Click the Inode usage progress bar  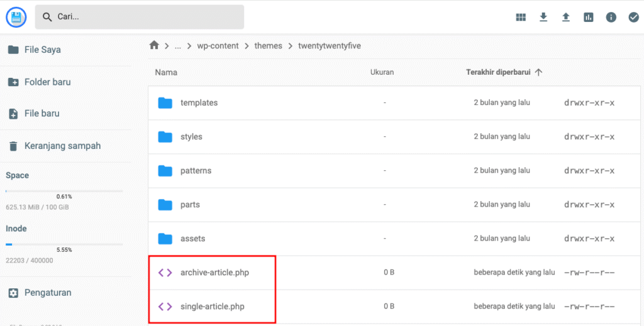tap(64, 244)
